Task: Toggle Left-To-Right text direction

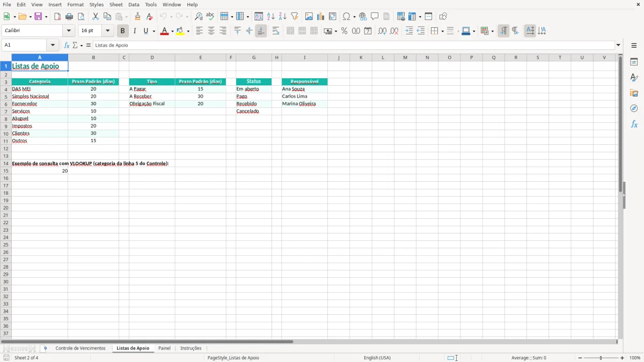Action: click(x=503, y=31)
